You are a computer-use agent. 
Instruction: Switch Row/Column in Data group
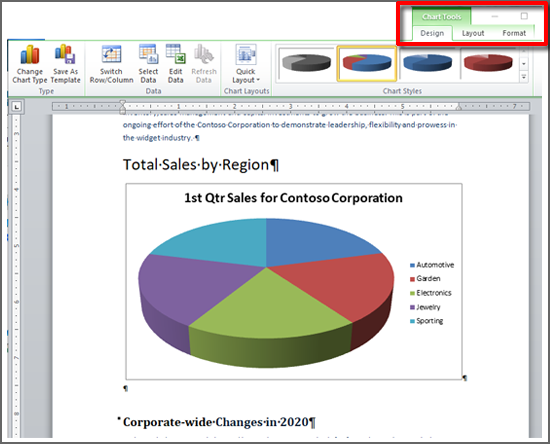[x=111, y=65]
